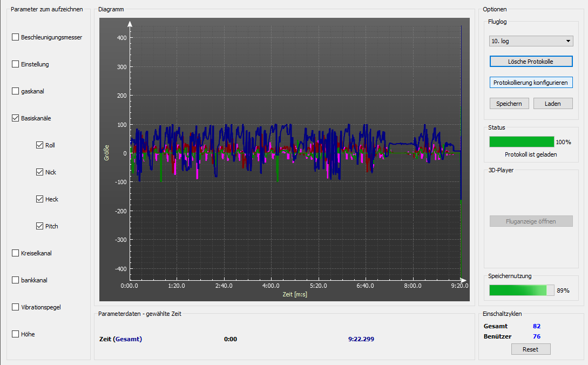Image resolution: width=588 pixels, height=365 pixels.
Task: Click the Lösche Protokolle button
Action: click(x=531, y=62)
